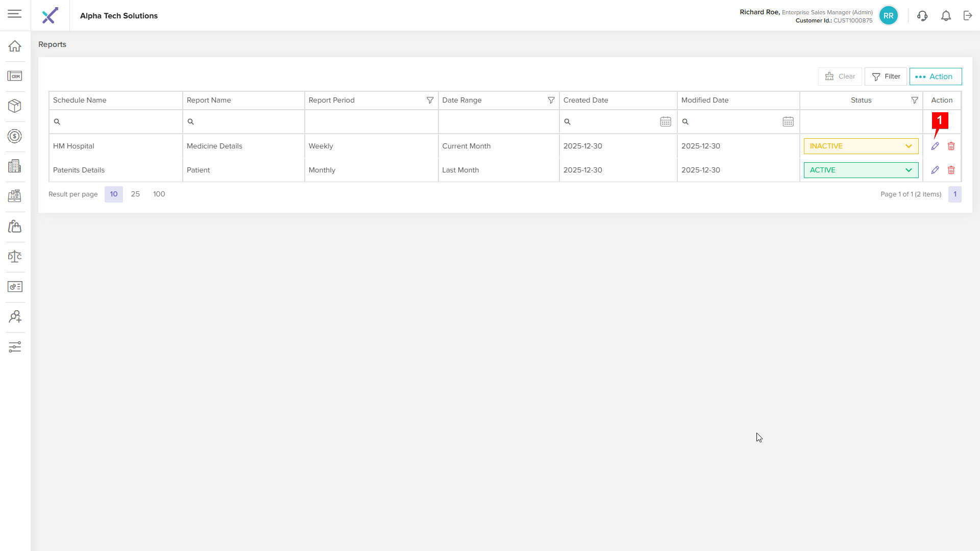Screen dimensions: 980x551
Task: Open the CRM sidebar module
Action: (x=15, y=76)
